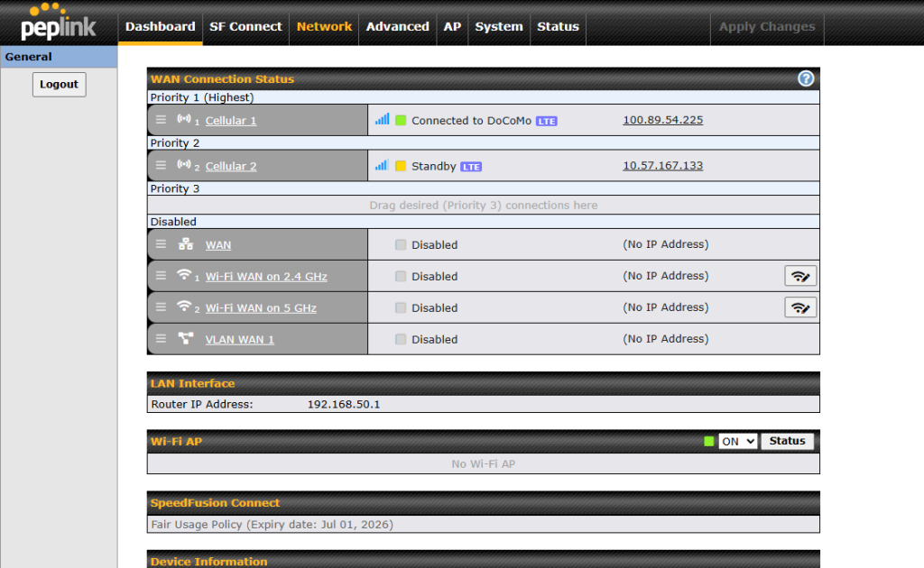This screenshot has height=568, width=924.
Task: Click the Wi-Fi WAN 2.4 GHz wireless settings icon
Action: pos(799,276)
